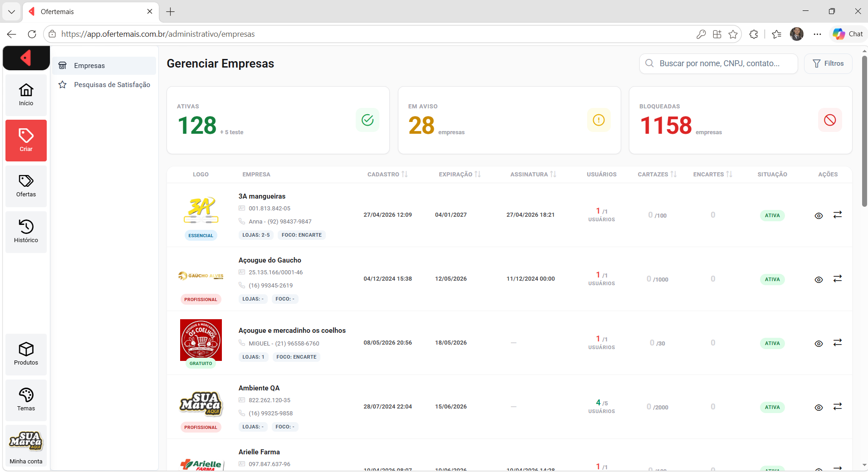The height and width of the screenshot is (472, 868).
Task: Click ESSENCIAL plan badge of 3A mangueiras
Action: click(201, 235)
